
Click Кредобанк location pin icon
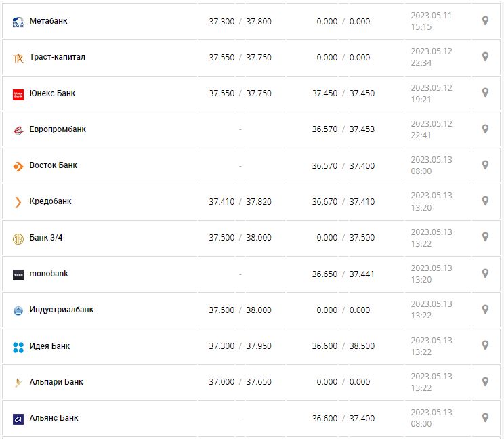tap(485, 201)
